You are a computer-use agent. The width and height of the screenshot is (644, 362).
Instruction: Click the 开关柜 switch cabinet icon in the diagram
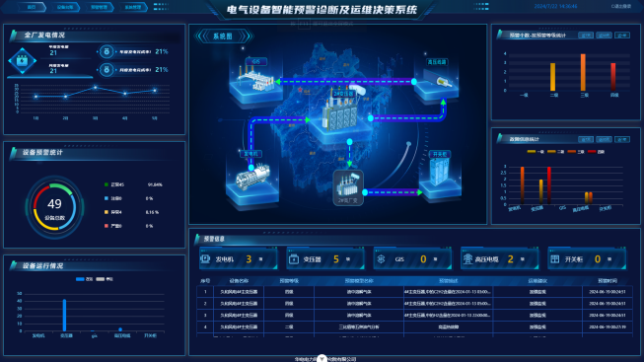439,172
